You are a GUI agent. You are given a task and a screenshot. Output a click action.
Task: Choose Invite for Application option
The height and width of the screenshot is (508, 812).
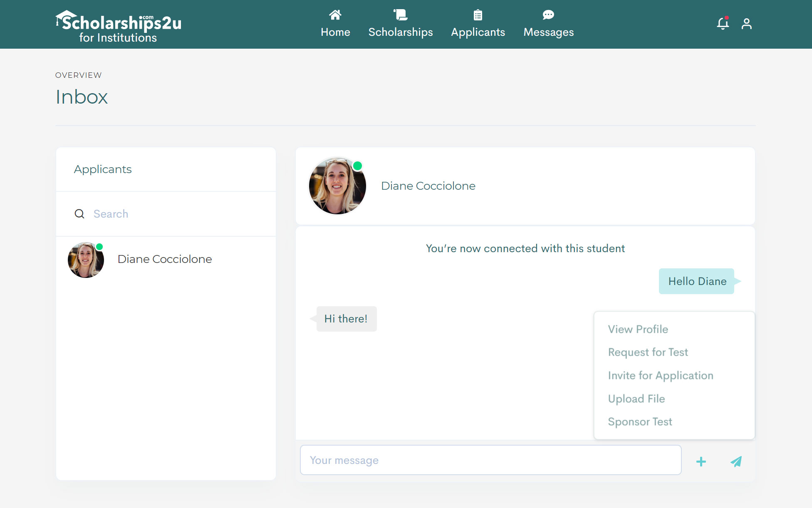[x=661, y=375]
